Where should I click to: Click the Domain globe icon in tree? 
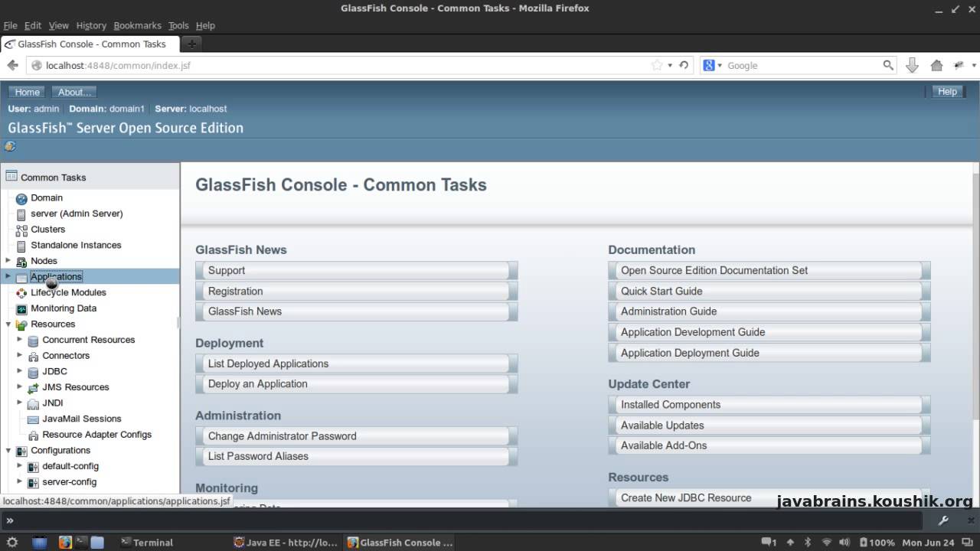pos(21,198)
